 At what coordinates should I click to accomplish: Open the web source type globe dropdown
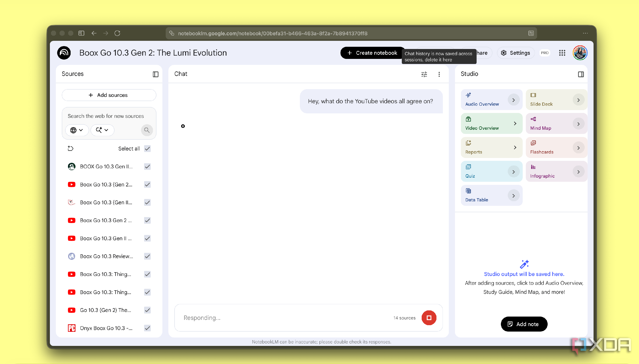[x=77, y=130]
